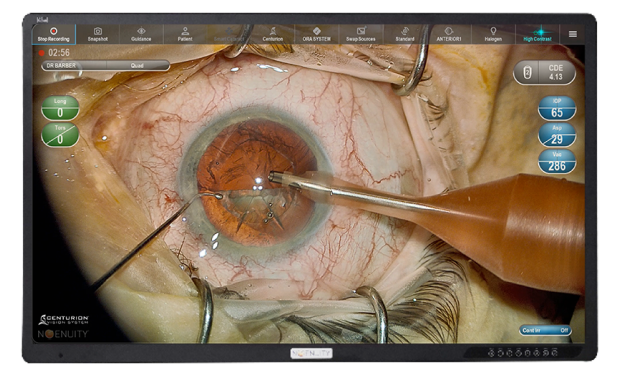The image size is (620, 375).
Task: Open the Patient icon
Action: [185, 34]
